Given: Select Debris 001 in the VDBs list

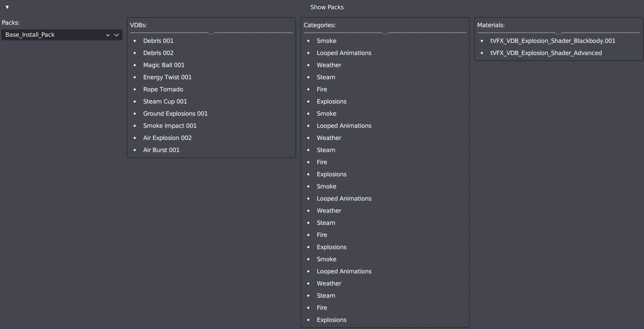Looking at the screenshot, I should (x=158, y=41).
